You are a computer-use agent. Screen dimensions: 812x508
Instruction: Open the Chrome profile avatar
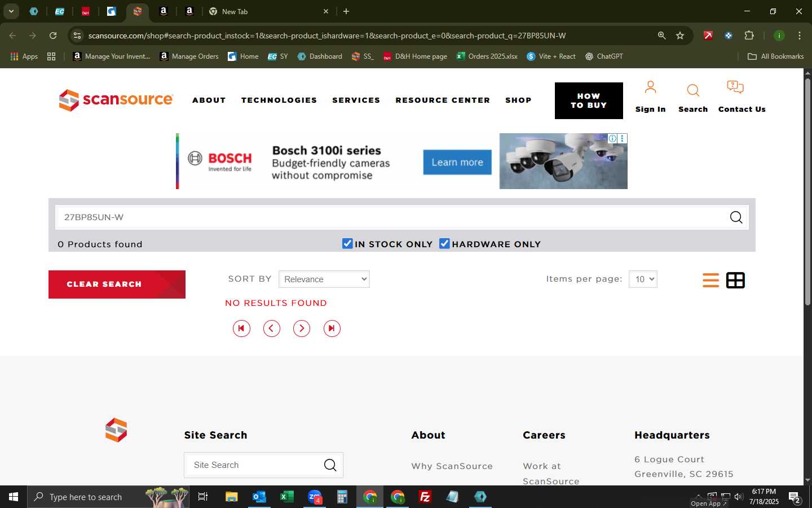[779, 36]
